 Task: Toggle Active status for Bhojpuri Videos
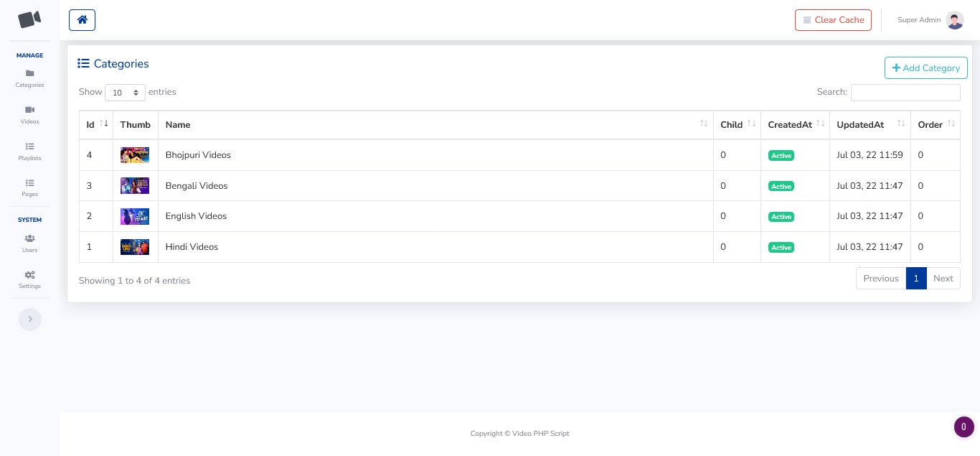[781, 156]
